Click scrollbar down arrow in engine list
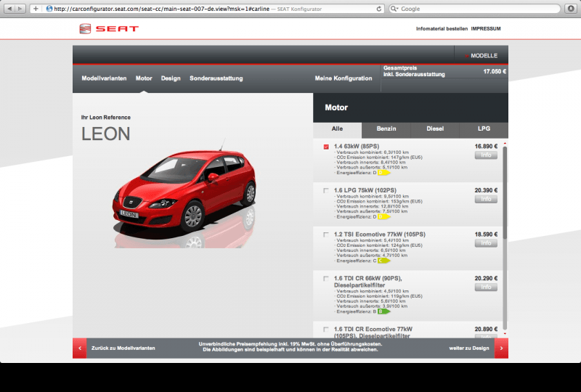 click(505, 334)
